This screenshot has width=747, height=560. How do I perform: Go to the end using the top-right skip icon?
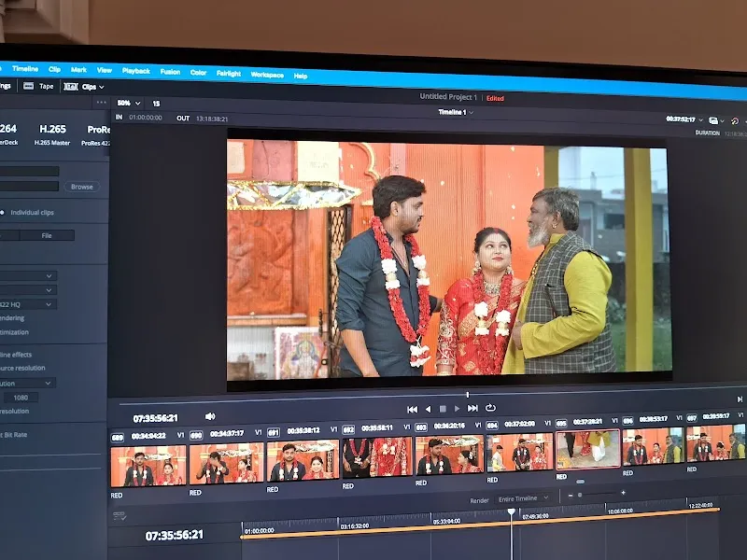coord(740,399)
